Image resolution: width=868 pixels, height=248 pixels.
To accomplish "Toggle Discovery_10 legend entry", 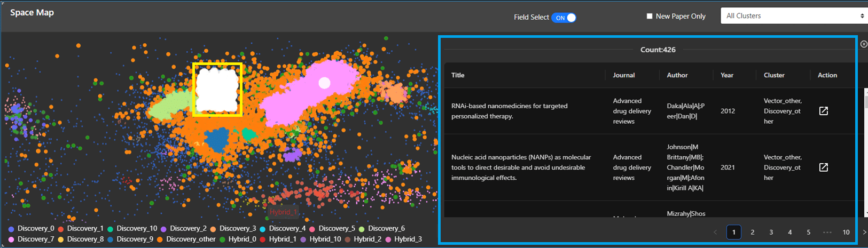I will [x=132, y=228].
